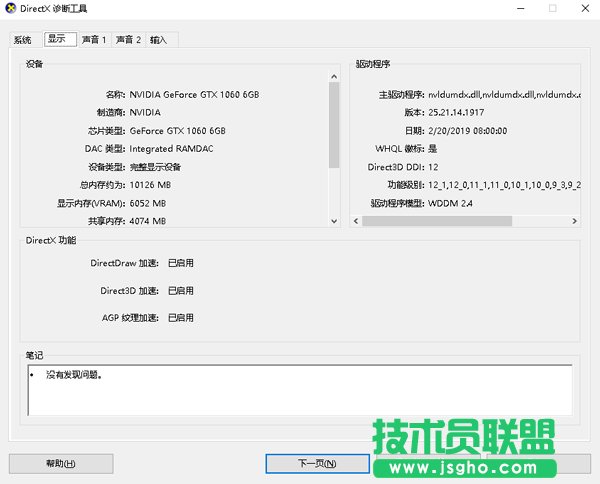600x484 pixels.
Task: Minimize the DirectX diagnostic window
Action: coord(520,8)
